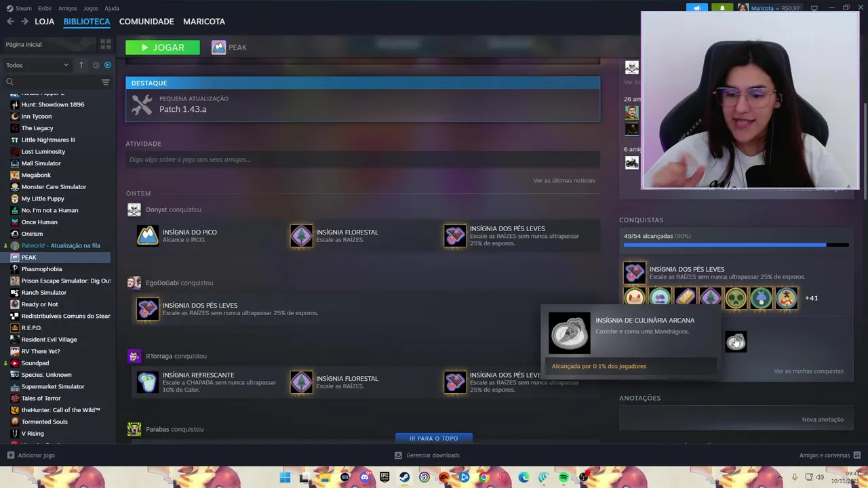Open the locked Culinária Arcana achievement icon
This screenshot has height=488, width=868.
pyautogui.click(x=736, y=342)
